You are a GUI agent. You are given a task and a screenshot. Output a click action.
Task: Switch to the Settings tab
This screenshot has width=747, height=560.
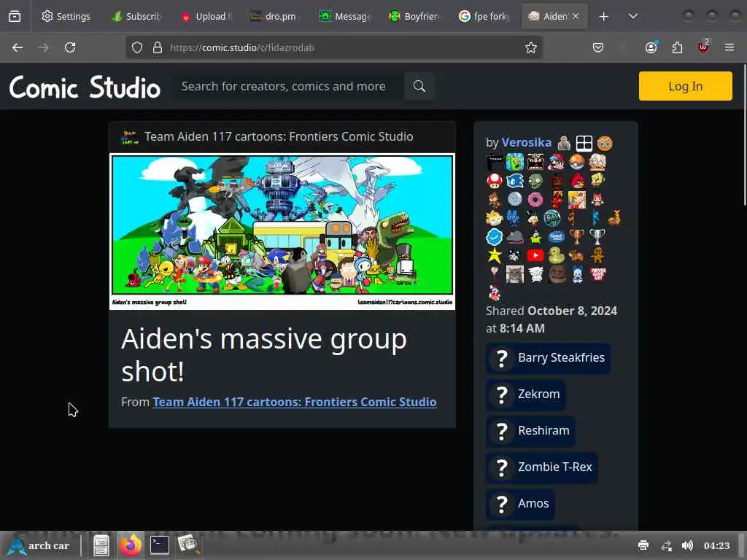click(66, 16)
